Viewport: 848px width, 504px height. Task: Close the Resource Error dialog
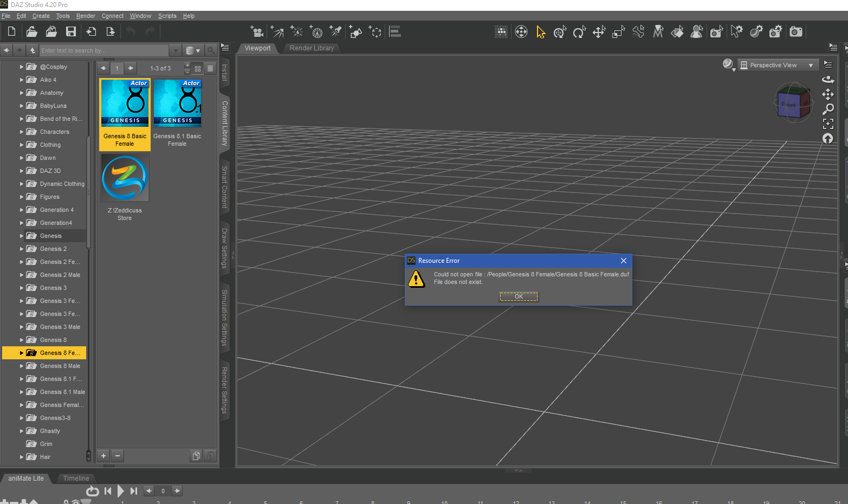624,261
